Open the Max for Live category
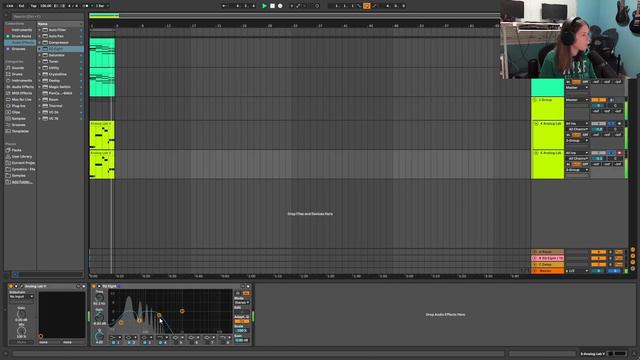The height and width of the screenshot is (360, 640). [21, 100]
